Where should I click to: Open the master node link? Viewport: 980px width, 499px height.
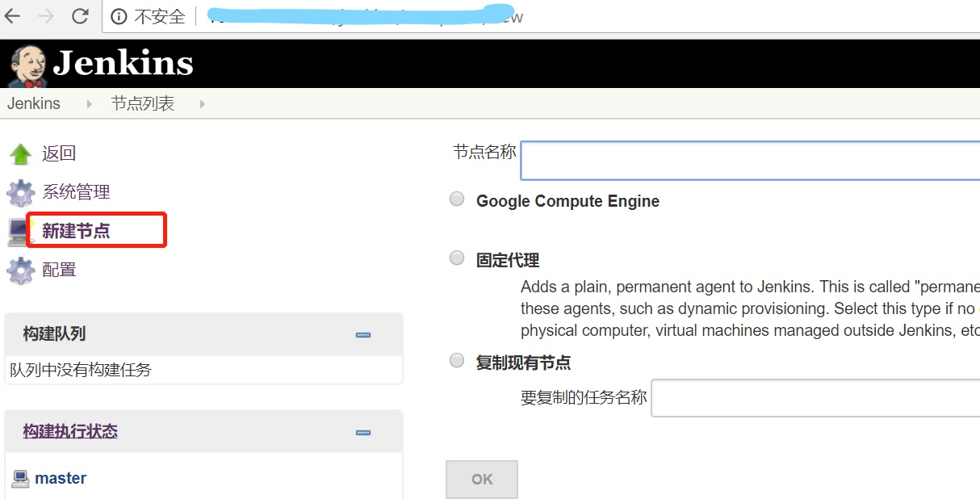click(x=61, y=478)
